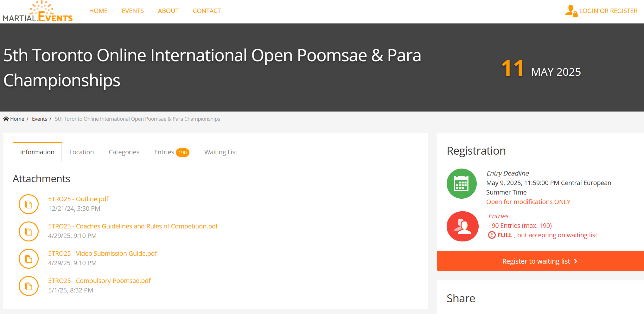Click current page breadcrumb text
The width and height of the screenshot is (644, 314).
click(137, 119)
